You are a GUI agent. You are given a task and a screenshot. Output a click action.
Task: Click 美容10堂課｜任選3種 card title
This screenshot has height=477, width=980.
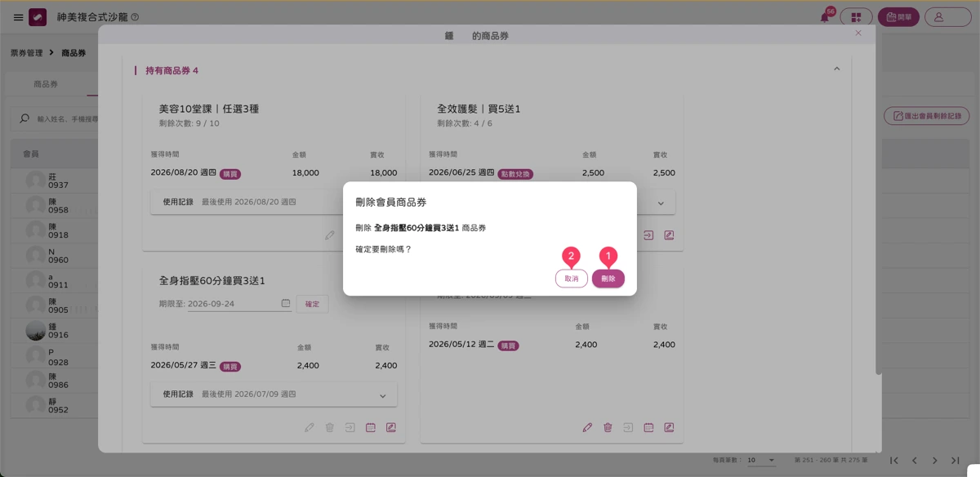tap(209, 109)
